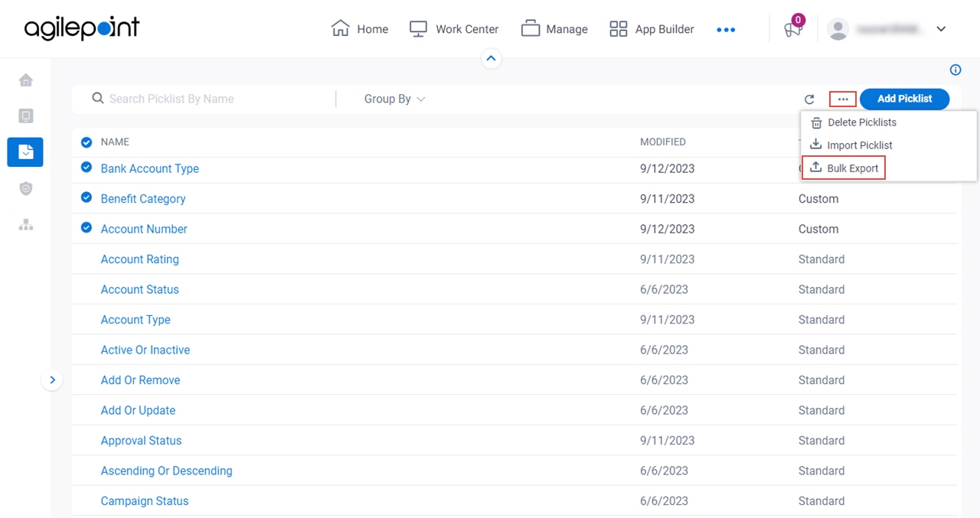This screenshot has width=980, height=518.
Task: Open the picklist more-options ellipsis
Action: coord(843,99)
